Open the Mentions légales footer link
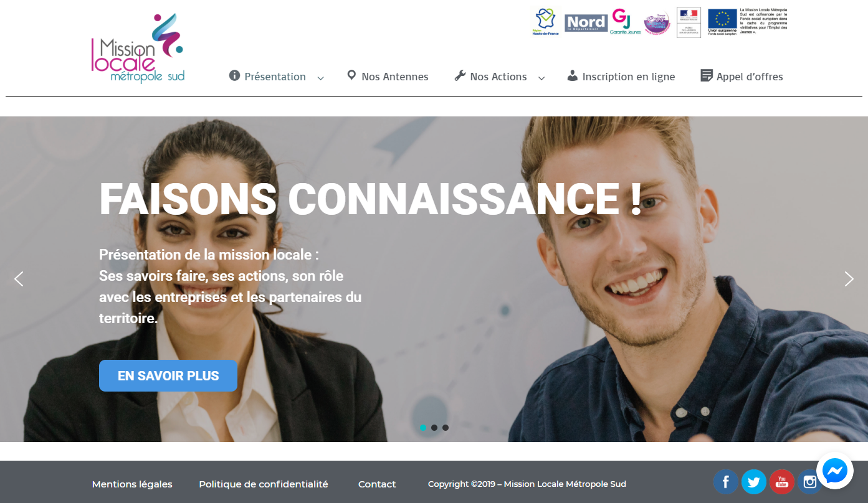 132,484
